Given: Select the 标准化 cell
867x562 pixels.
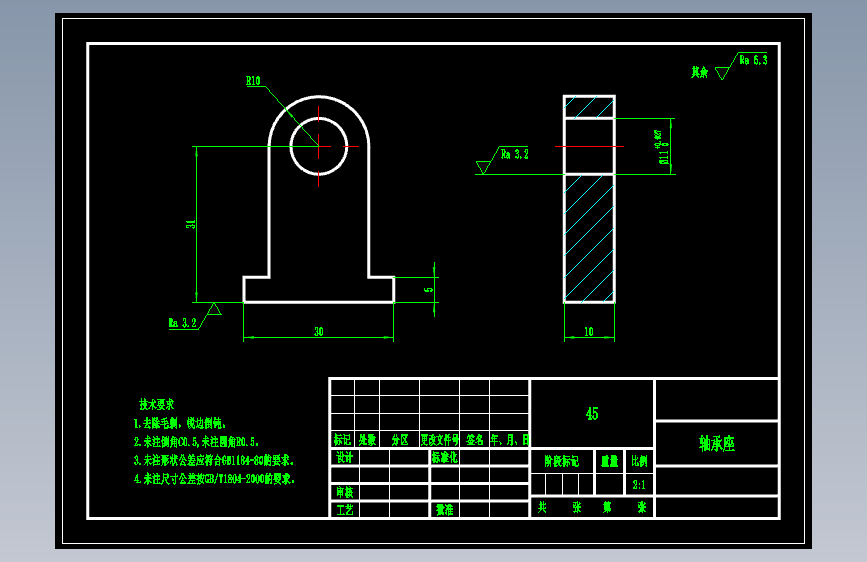Looking at the screenshot, I should coord(445,457).
